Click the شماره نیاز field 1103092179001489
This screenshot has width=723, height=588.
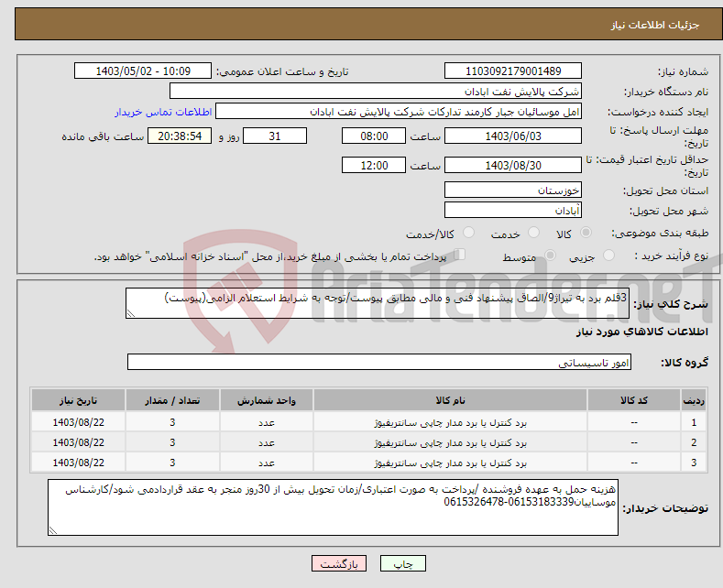pyautogui.click(x=513, y=71)
